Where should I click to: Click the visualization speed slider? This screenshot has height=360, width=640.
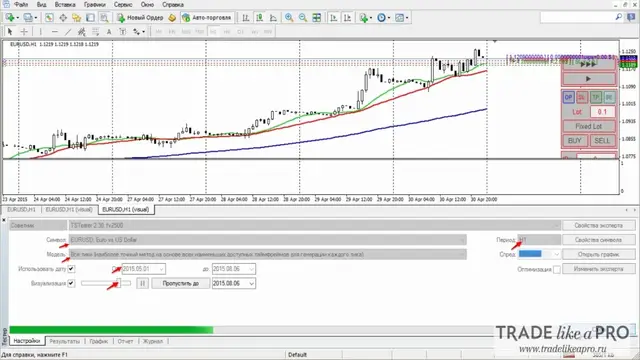(x=106, y=283)
